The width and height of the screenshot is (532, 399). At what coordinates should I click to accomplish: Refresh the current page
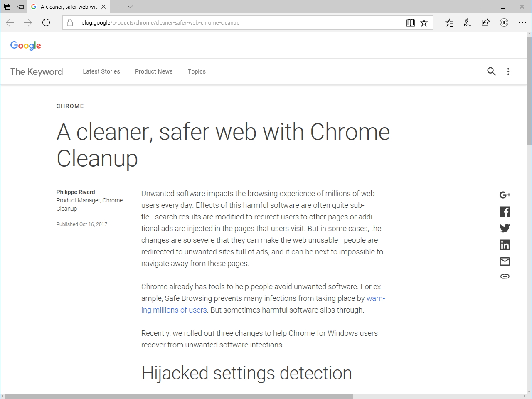pos(46,23)
